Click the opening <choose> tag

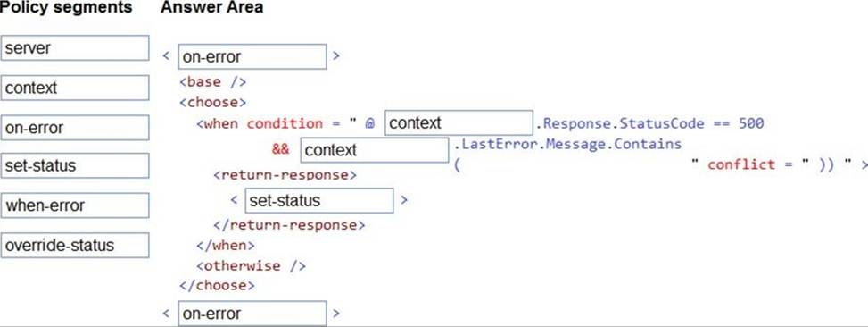(212, 103)
